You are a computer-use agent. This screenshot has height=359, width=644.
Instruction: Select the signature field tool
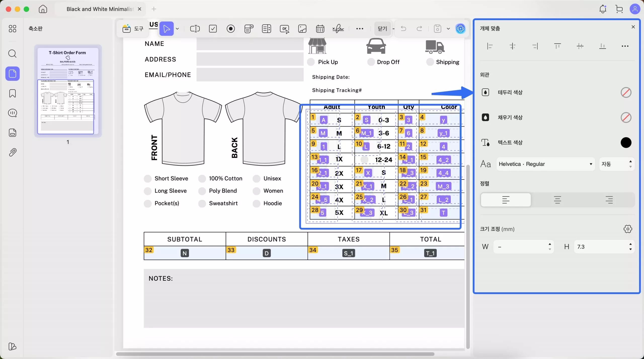(x=338, y=29)
